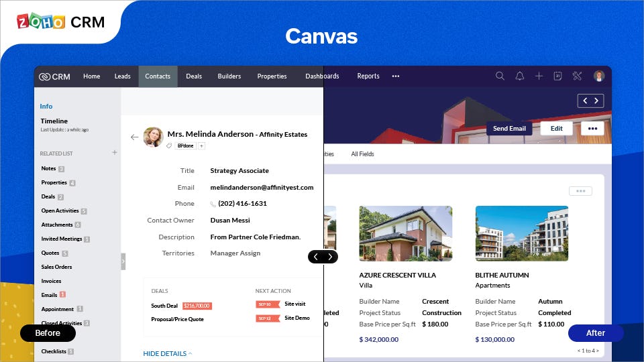Viewport: 644px width, 362px height.
Task: Click the phone icon next to number
Action: point(213,204)
